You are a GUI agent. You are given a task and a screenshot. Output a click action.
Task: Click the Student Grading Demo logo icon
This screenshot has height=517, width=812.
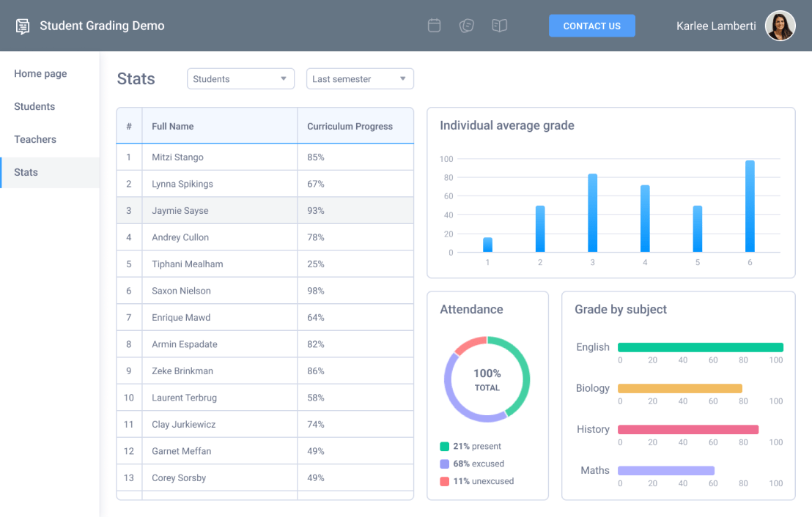tap(22, 25)
